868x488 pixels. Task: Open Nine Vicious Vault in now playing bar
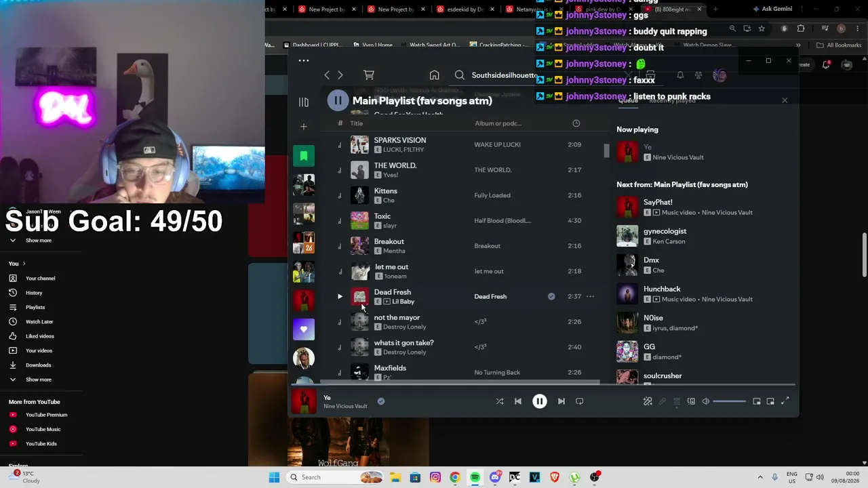coord(345,407)
